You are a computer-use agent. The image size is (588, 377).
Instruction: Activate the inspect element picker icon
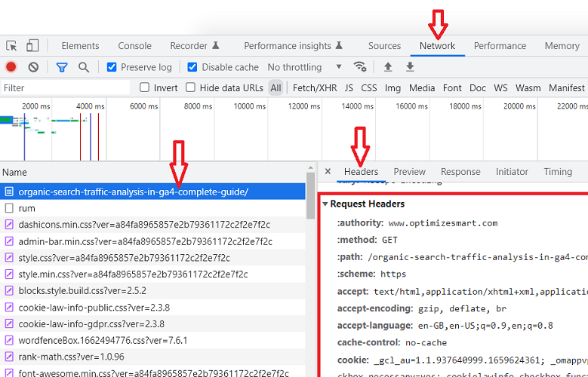(11, 46)
